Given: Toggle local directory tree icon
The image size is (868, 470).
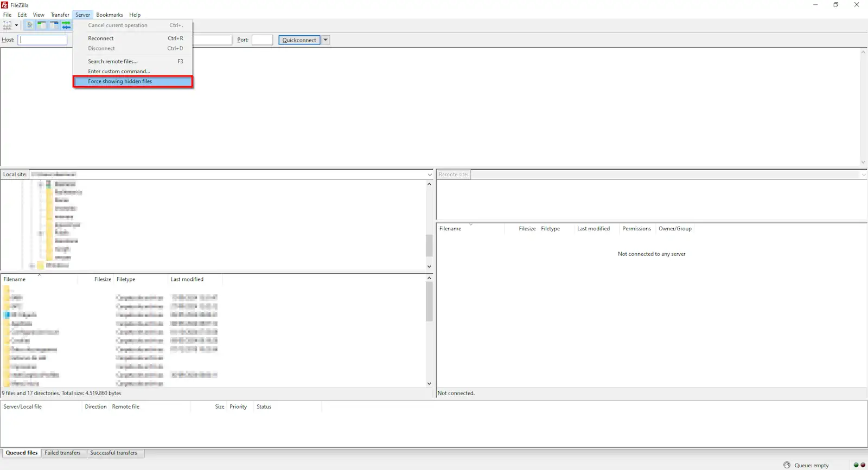Looking at the screenshot, I should 42,25.
